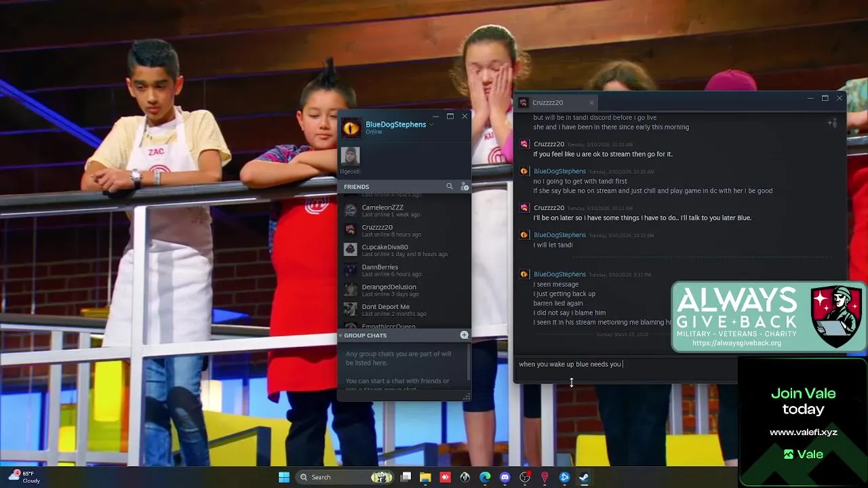Click message text 'I will let tandi'
This screenshot has width=868, height=488.
(x=553, y=245)
